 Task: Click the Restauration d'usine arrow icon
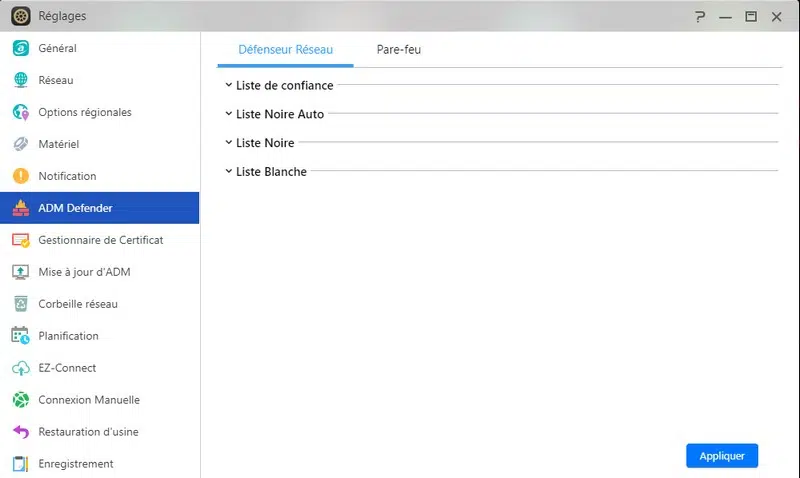click(x=20, y=432)
